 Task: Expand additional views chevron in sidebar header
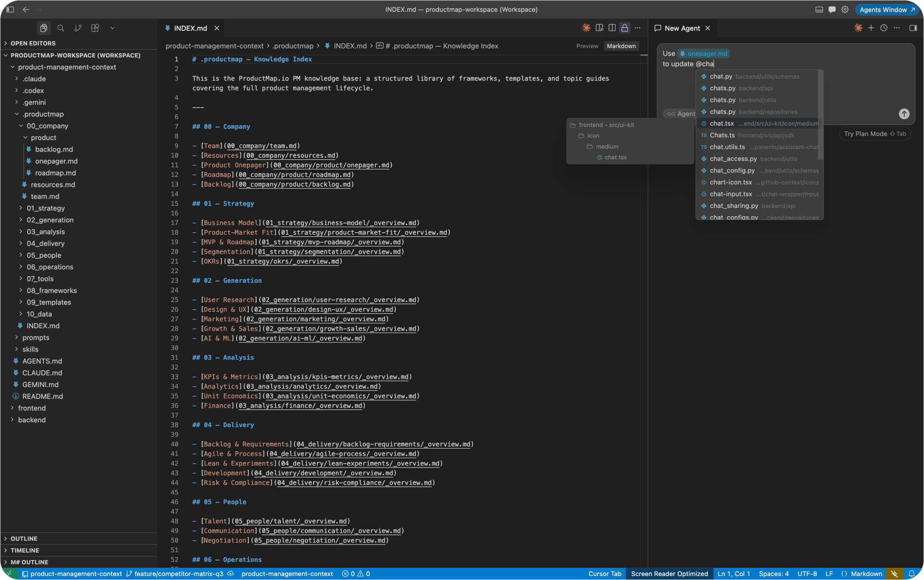(112, 28)
